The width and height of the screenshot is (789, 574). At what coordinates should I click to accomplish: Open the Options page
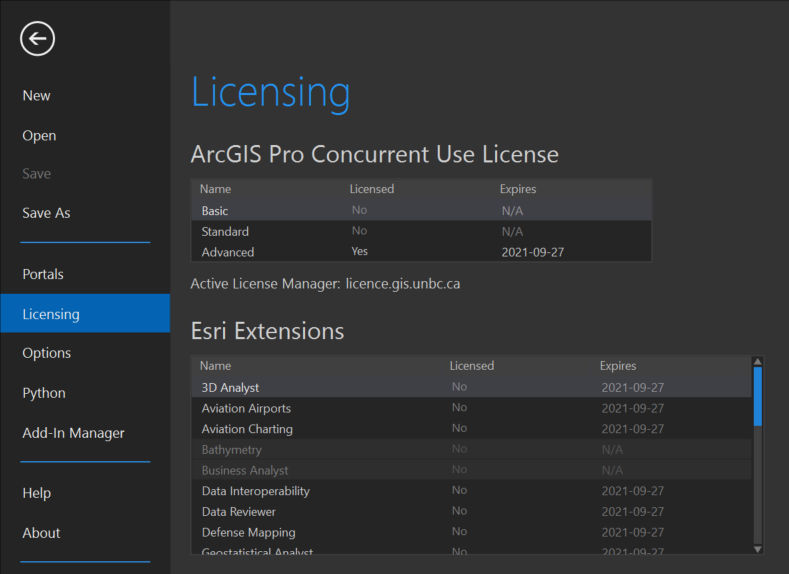pyautogui.click(x=46, y=353)
